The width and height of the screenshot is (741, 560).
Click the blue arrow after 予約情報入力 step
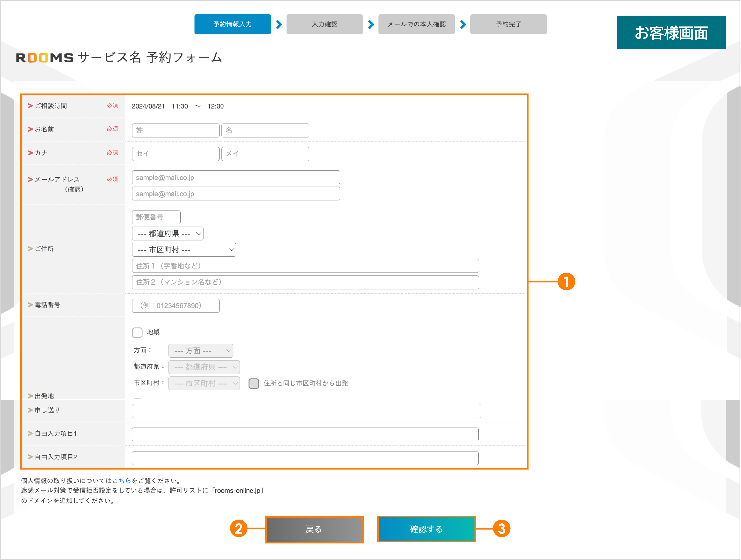pos(279,24)
